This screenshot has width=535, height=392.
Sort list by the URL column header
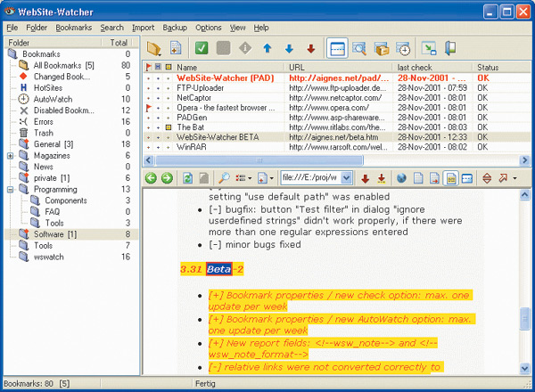click(339, 67)
